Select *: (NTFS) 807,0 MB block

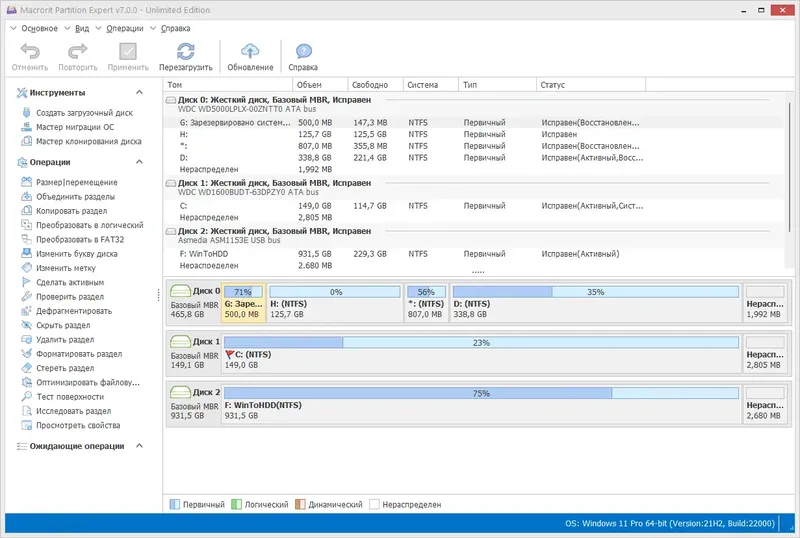pos(427,303)
